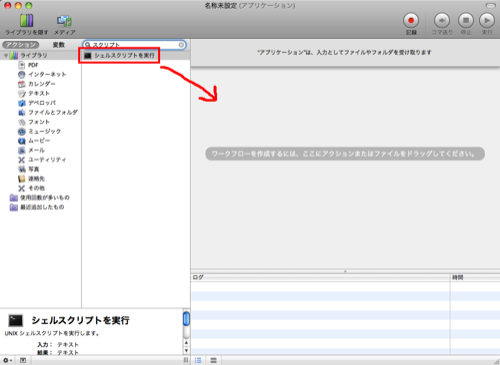Show the variables list view icon at bottom
Image resolution: width=500 pixels, height=365 pixels.
point(213,360)
